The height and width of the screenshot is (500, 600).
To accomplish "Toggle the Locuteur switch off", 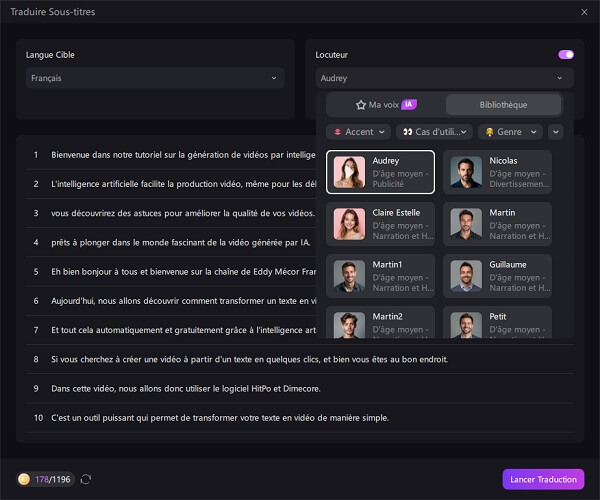I will coord(566,54).
